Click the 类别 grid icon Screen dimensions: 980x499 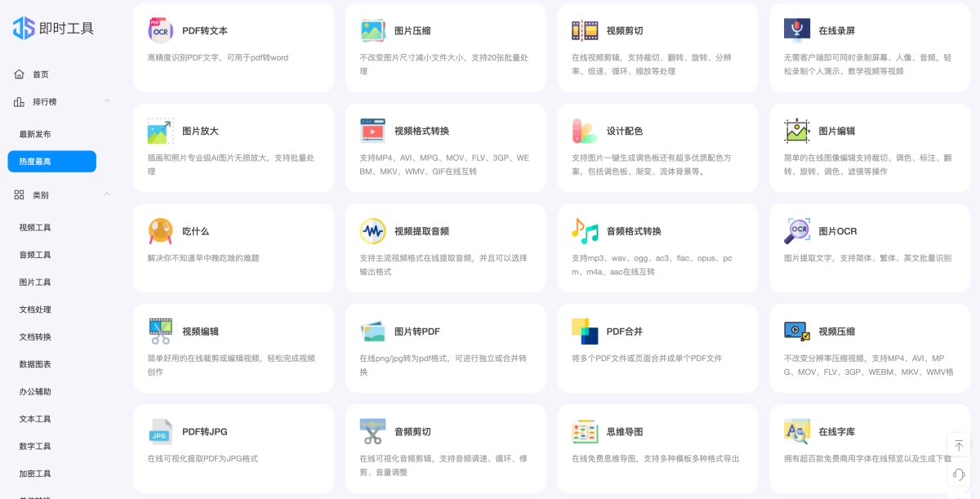pyautogui.click(x=20, y=195)
